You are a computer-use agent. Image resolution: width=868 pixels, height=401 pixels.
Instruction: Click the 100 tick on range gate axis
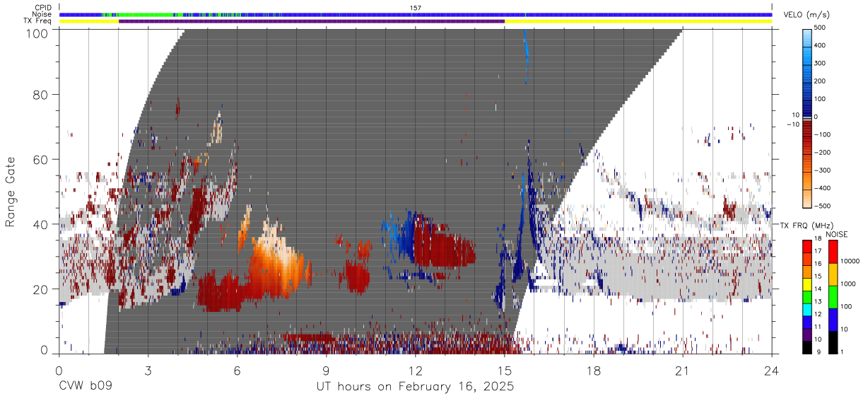[x=36, y=33]
